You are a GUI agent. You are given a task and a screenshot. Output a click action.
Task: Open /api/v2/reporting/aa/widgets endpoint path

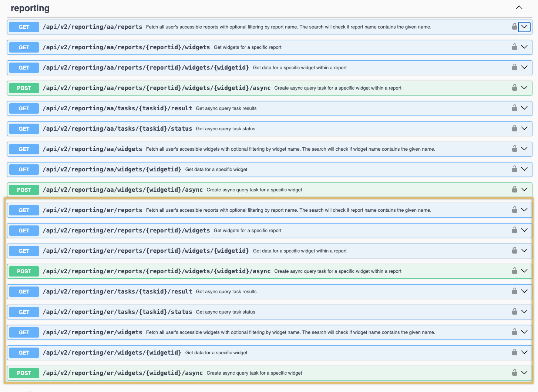point(92,149)
